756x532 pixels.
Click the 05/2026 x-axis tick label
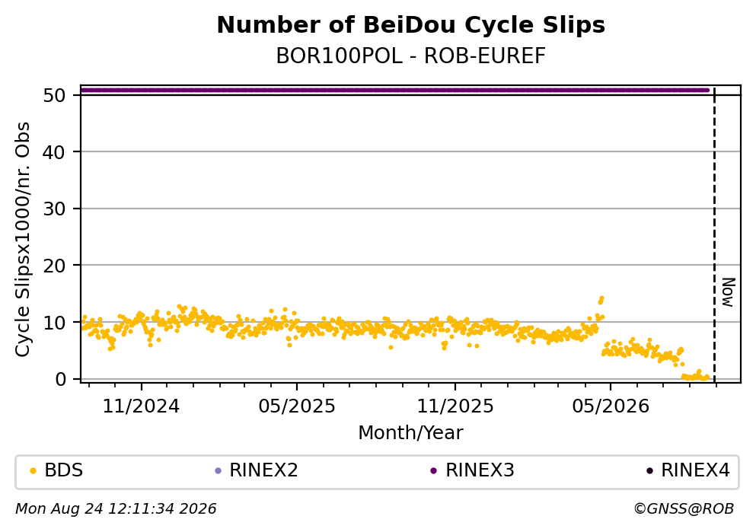pyautogui.click(x=611, y=406)
